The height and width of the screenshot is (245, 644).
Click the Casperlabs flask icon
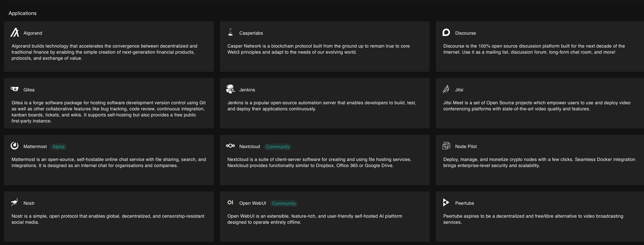(x=230, y=33)
